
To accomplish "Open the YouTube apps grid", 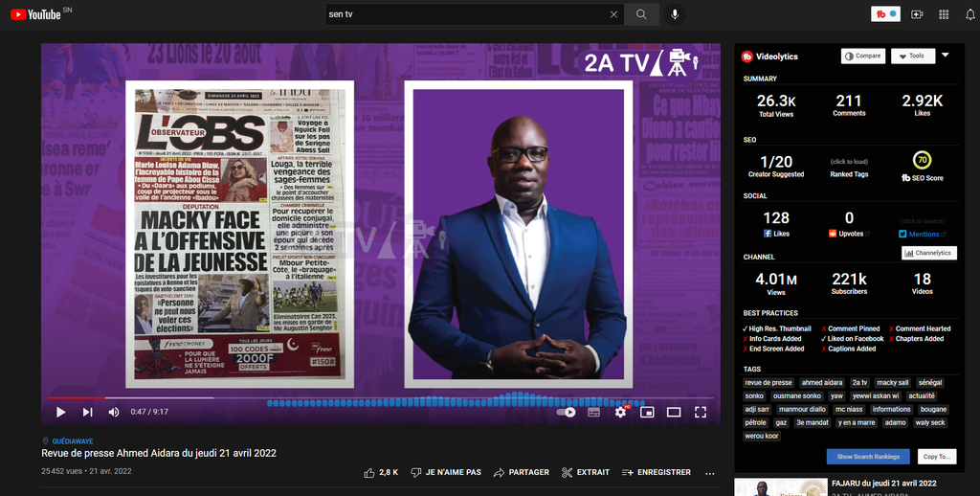I will pyautogui.click(x=944, y=14).
